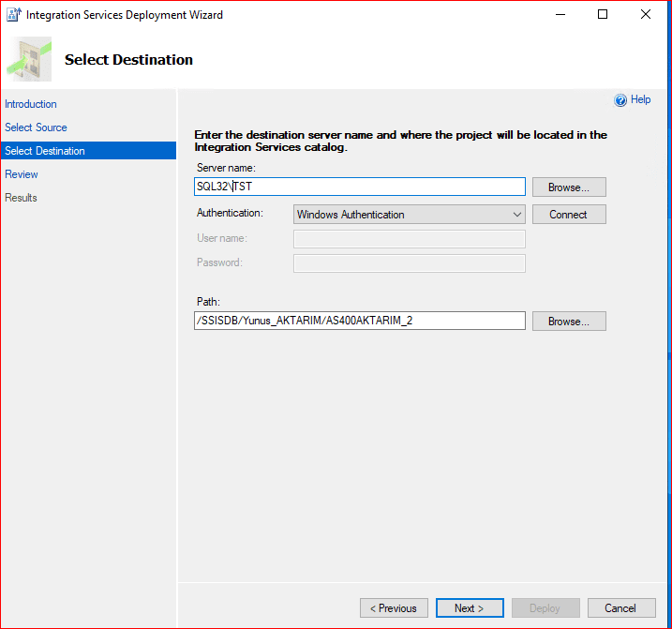
Task: Close the wizard with the X button
Action: click(x=646, y=14)
